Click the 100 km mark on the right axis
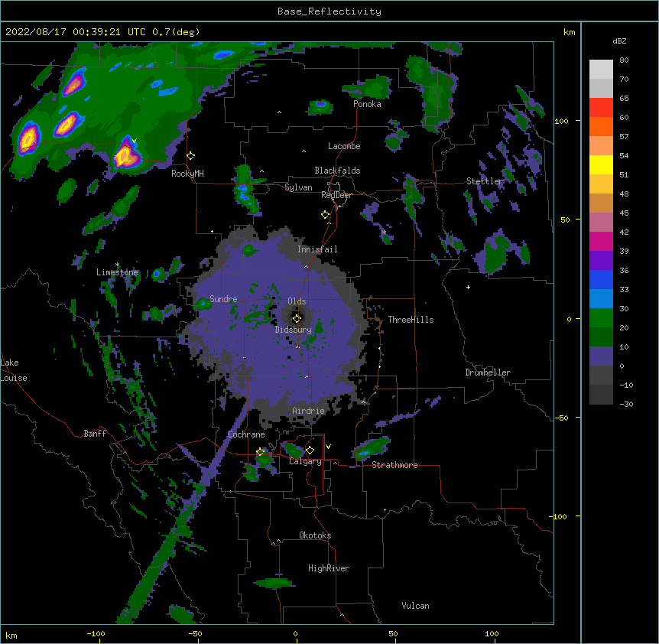 pyautogui.click(x=561, y=121)
